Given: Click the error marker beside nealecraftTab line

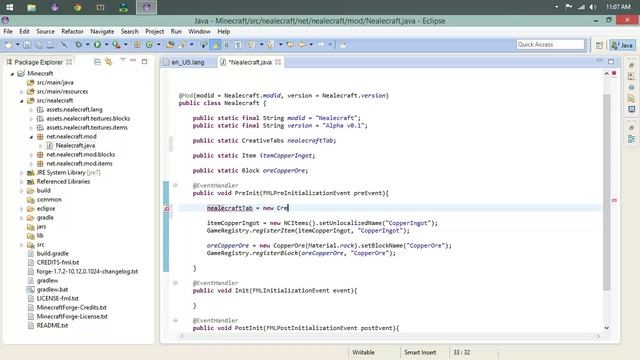Looking at the screenshot, I should [x=167, y=209].
